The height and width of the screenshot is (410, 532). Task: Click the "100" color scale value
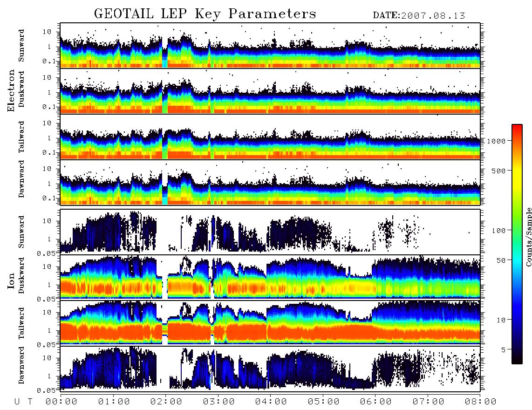498,231
